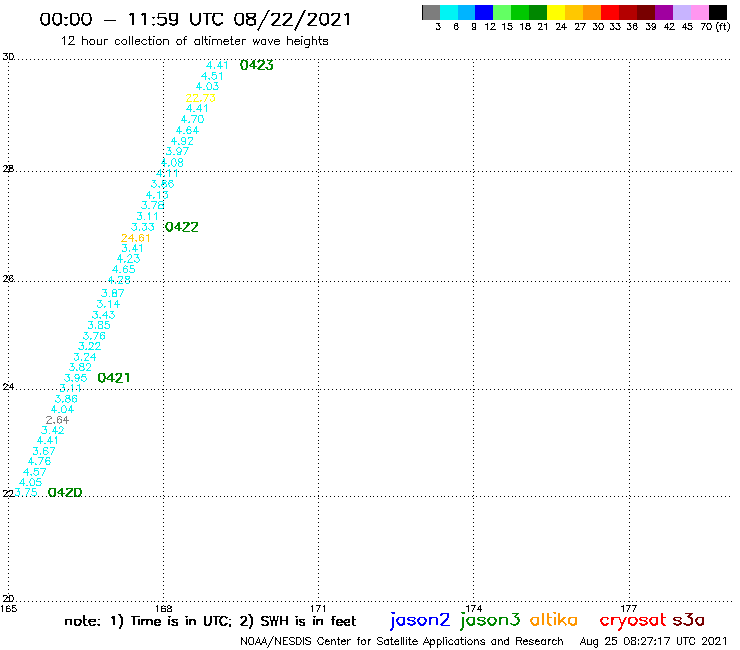Click the 171 longitude axis label
Image resolution: width=740 pixels, height=650 pixels.
[319, 608]
